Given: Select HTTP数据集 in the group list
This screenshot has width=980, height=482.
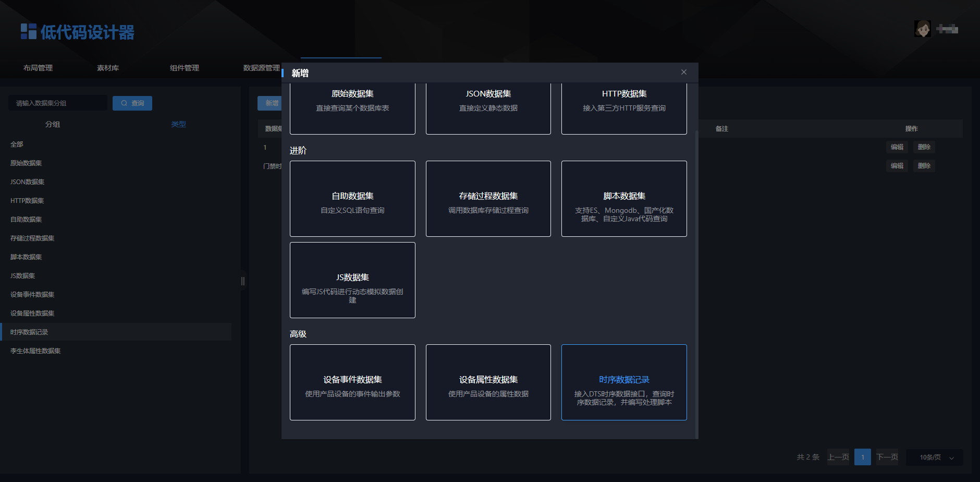Looking at the screenshot, I should 116,200.
